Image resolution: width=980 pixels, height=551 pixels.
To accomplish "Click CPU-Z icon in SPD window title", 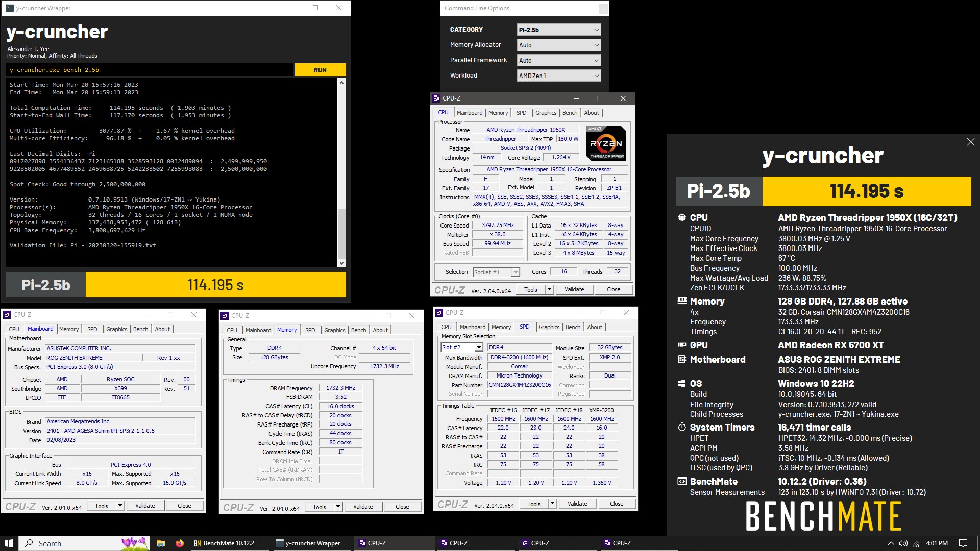I will [x=439, y=313].
